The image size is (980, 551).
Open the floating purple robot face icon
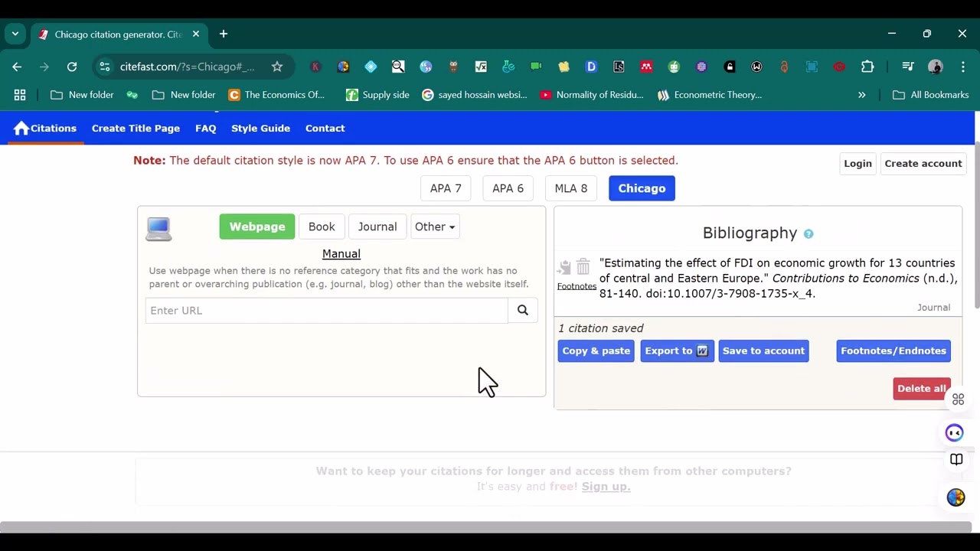[955, 433]
